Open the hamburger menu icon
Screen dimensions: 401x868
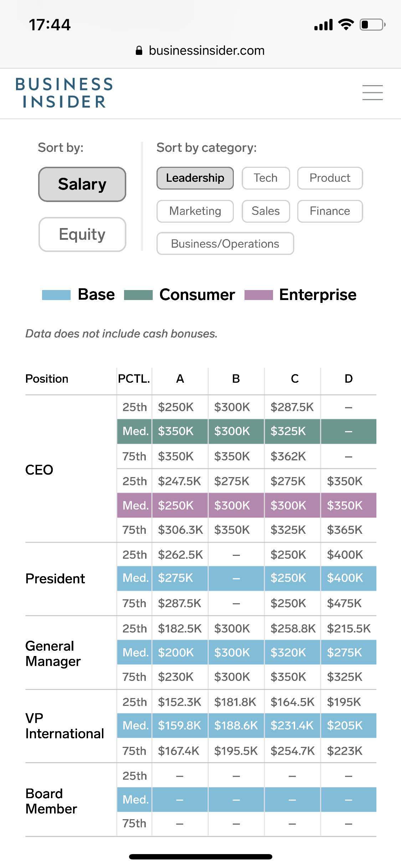372,93
